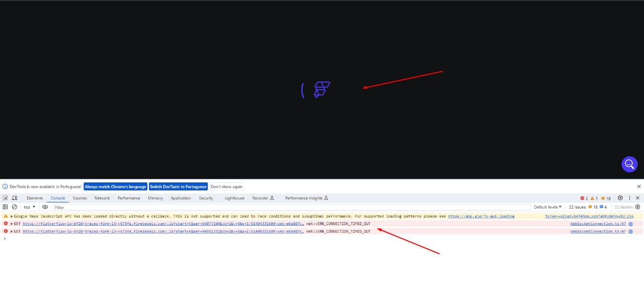Open second WebSocketConnection.ts:47 source link

[x=598, y=231]
